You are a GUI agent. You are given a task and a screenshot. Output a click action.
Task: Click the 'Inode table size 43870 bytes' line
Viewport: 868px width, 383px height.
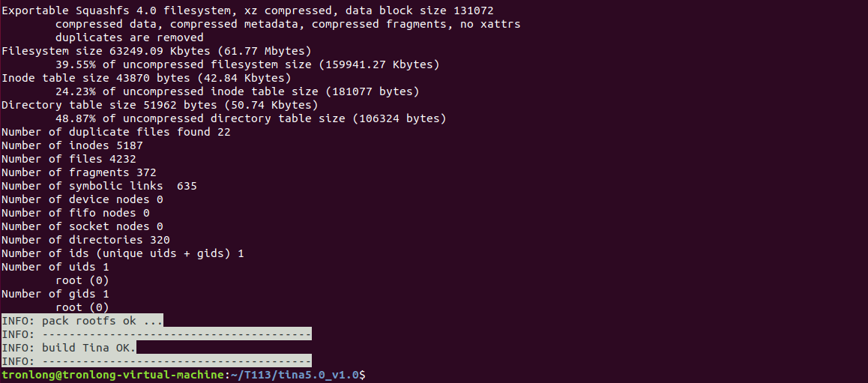(x=146, y=78)
